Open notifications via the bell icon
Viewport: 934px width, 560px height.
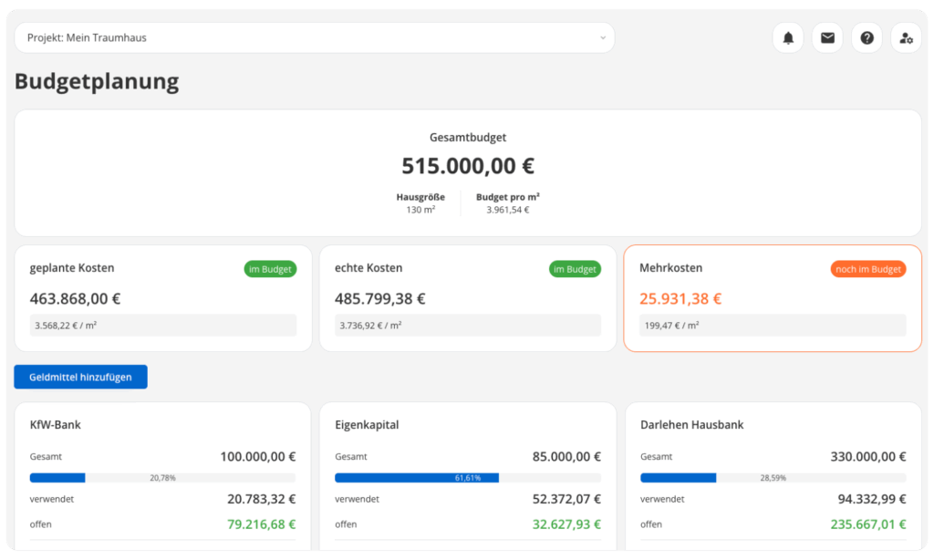pos(788,37)
